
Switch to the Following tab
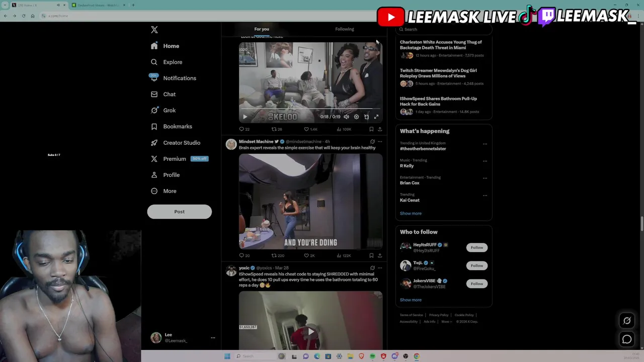(345, 29)
